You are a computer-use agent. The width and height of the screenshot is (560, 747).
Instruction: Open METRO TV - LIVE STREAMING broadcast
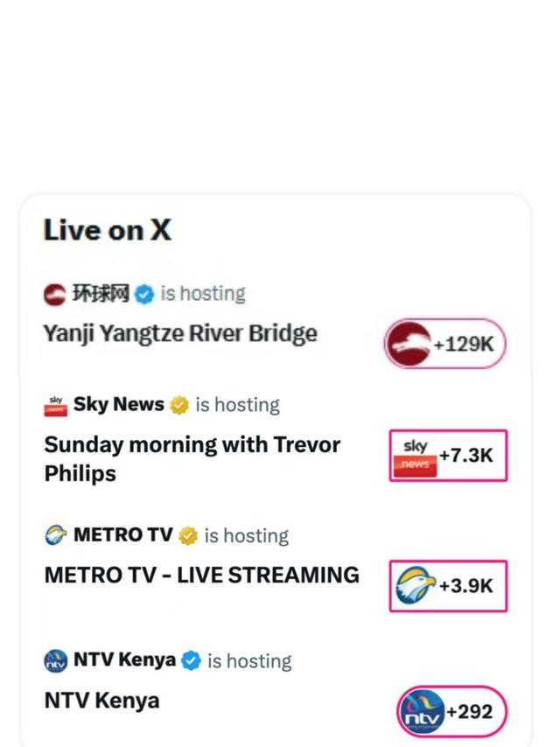(201, 576)
